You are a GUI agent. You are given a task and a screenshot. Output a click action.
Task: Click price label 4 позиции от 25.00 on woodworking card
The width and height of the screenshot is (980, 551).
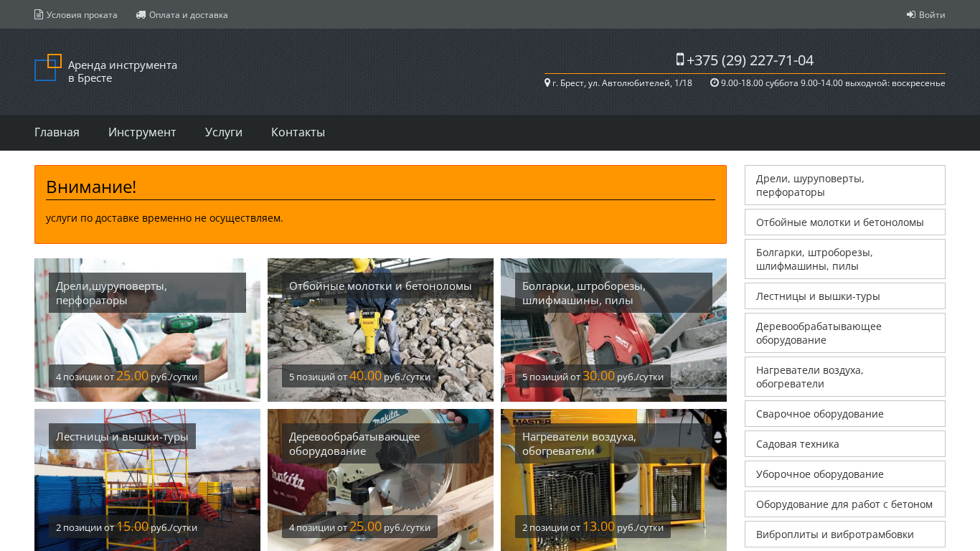point(359,527)
